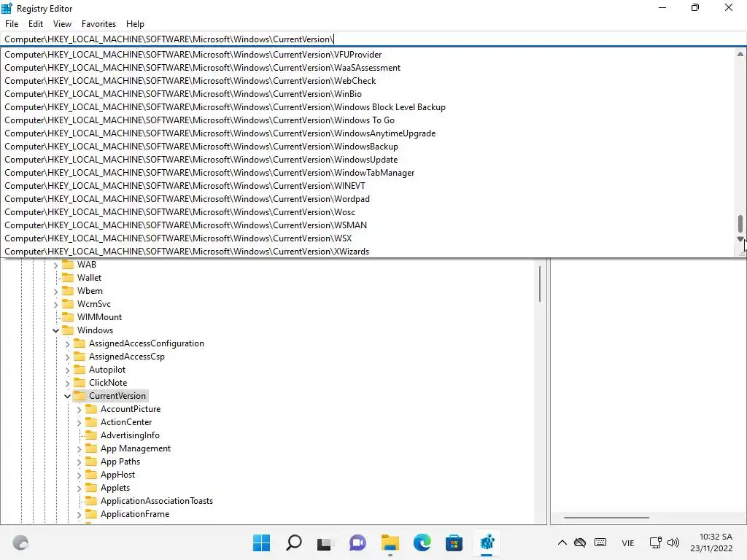747x560 pixels.
Task: Select the ActionCenter key label
Action: click(x=125, y=422)
